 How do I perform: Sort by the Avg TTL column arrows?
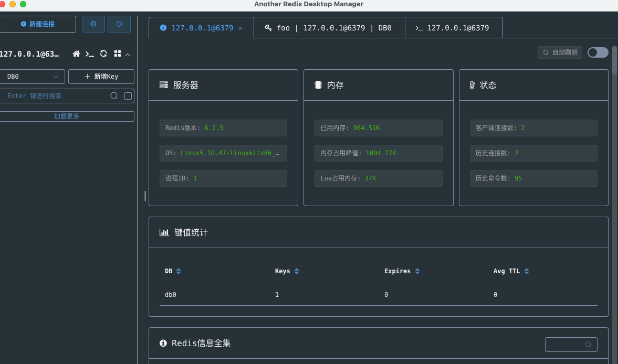coord(527,271)
